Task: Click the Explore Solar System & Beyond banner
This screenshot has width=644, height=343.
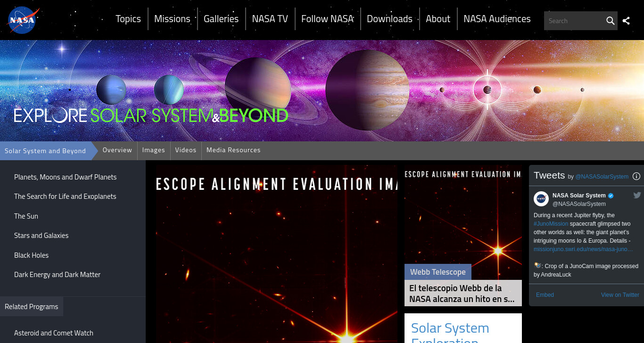Action: click(322, 90)
